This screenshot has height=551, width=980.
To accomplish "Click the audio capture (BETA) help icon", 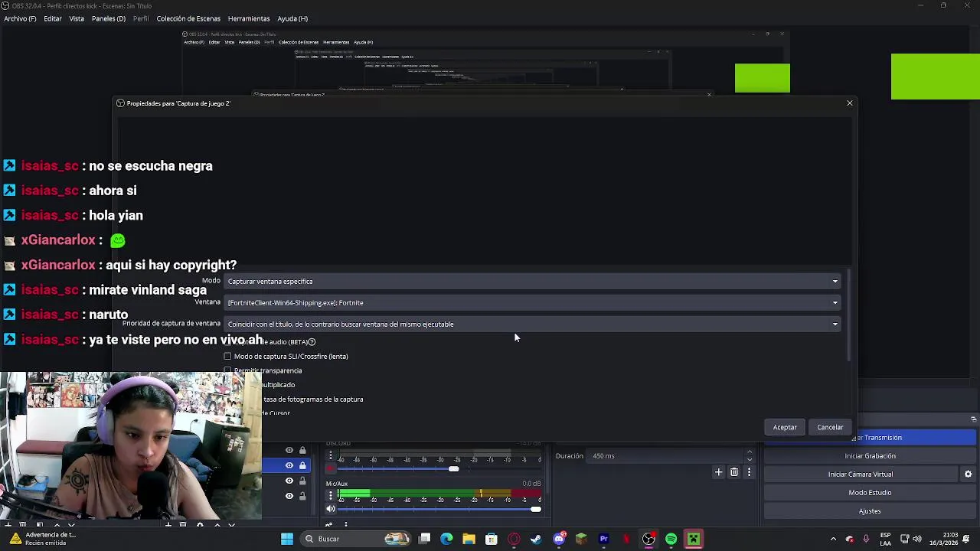I will click(312, 342).
